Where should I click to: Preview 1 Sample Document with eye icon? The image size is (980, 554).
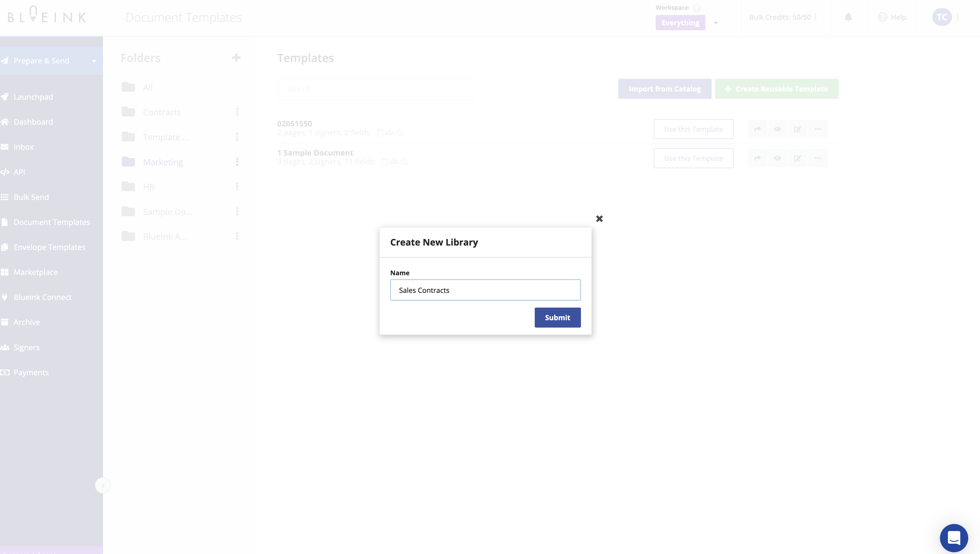click(778, 158)
